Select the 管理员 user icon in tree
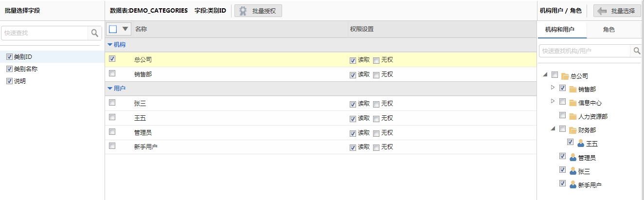 click(x=572, y=157)
